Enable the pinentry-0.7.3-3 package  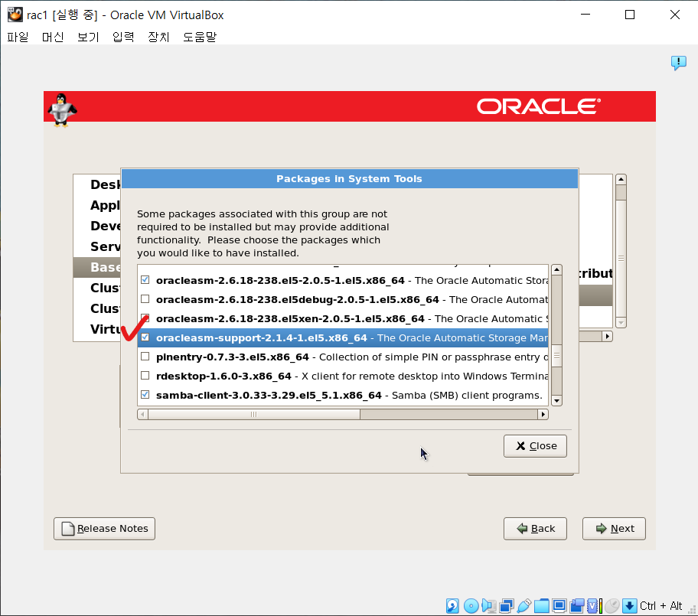pos(145,357)
